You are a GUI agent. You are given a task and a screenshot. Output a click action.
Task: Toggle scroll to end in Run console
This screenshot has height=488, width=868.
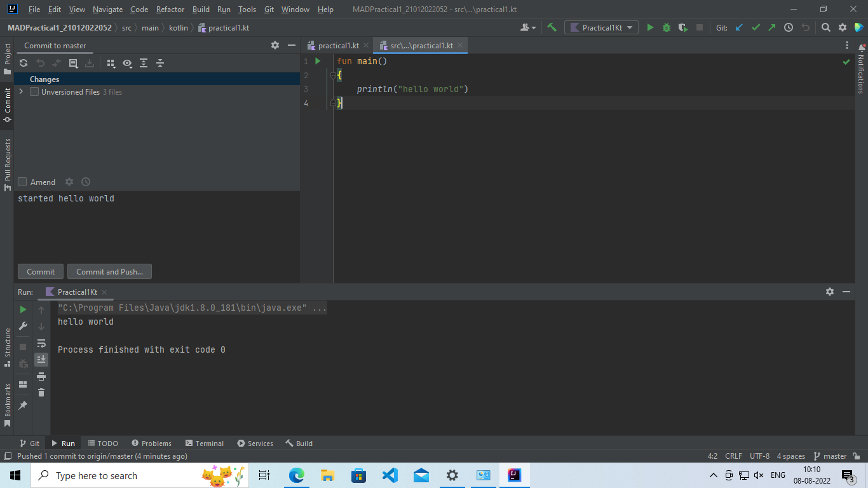tap(41, 360)
